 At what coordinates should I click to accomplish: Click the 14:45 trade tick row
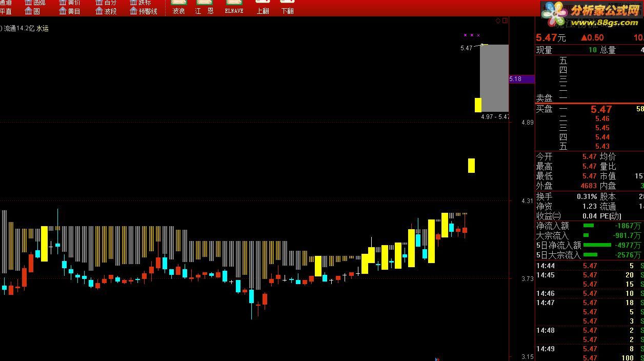590,275
